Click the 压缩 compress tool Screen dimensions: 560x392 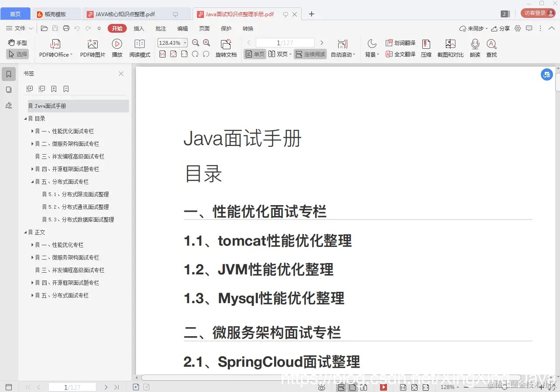(x=426, y=48)
